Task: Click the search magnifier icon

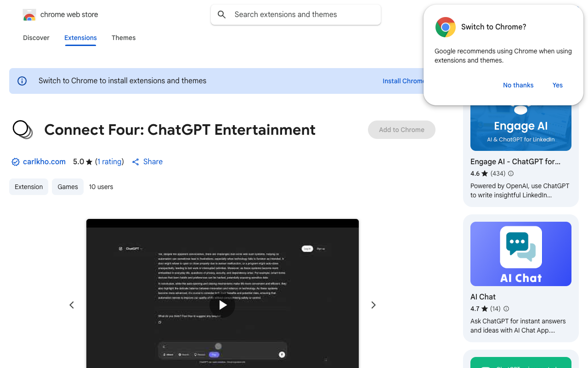Action: pyautogui.click(x=222, y=14)
